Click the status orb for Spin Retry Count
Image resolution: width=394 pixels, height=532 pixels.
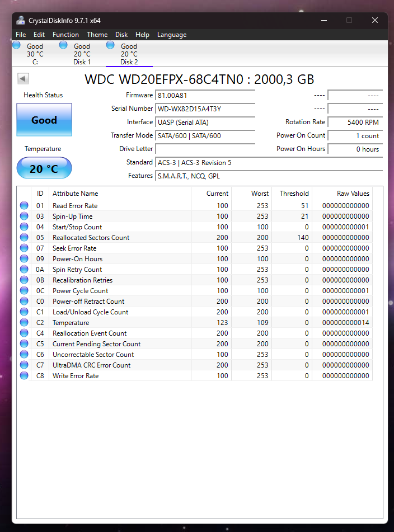coord(24,269)
